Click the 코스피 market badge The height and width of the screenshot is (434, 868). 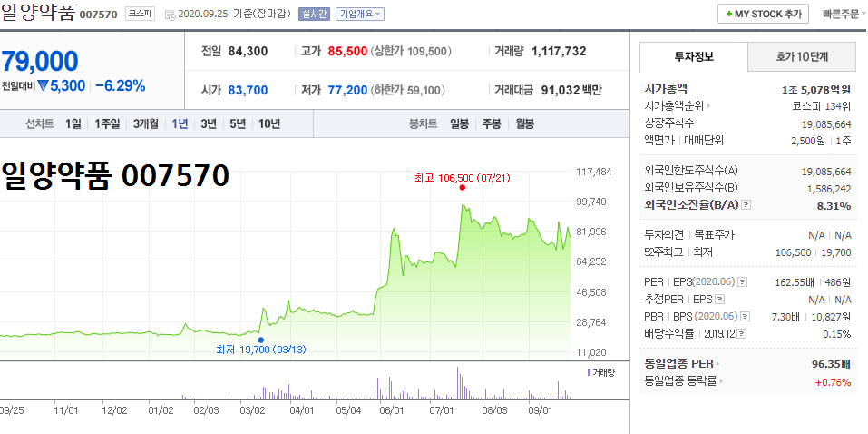(x=141, y=14)
